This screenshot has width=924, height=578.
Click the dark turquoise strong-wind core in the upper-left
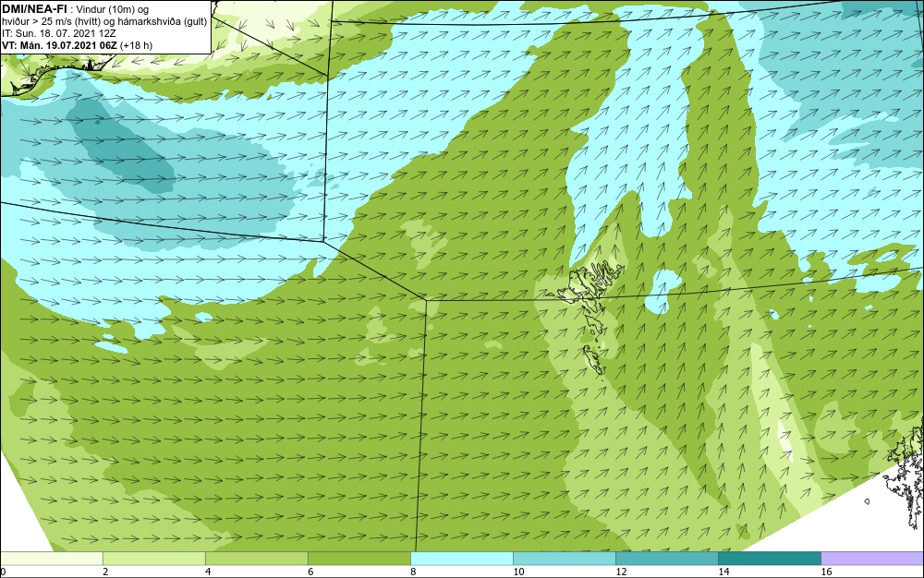(x=121, y=144)
